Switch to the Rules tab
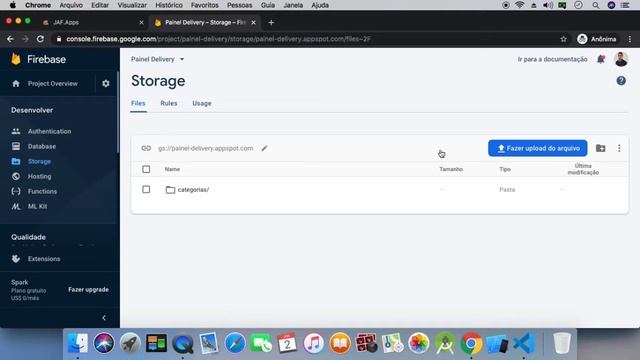 click(x=169, y=103)
